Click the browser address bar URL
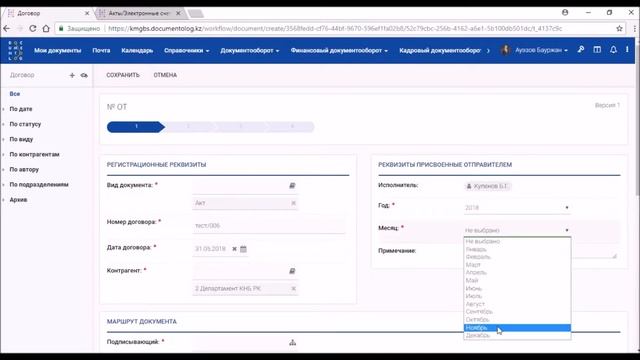Screen dimensions: 640x360 [335, 29]
